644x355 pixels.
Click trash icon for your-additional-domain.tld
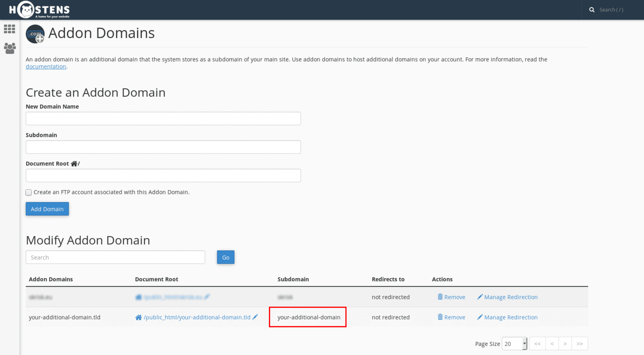[440, 317]
